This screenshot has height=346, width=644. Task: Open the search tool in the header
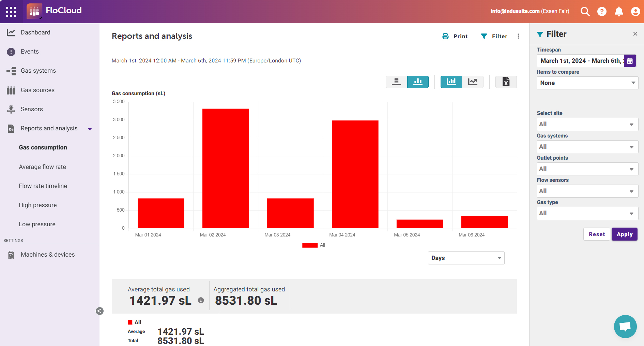(585, 11)
